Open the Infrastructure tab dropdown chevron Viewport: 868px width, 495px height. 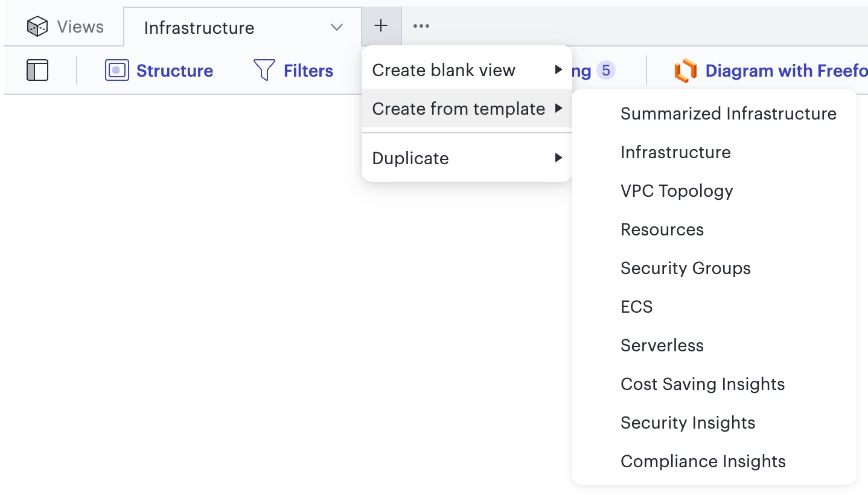tap(337, 27)
